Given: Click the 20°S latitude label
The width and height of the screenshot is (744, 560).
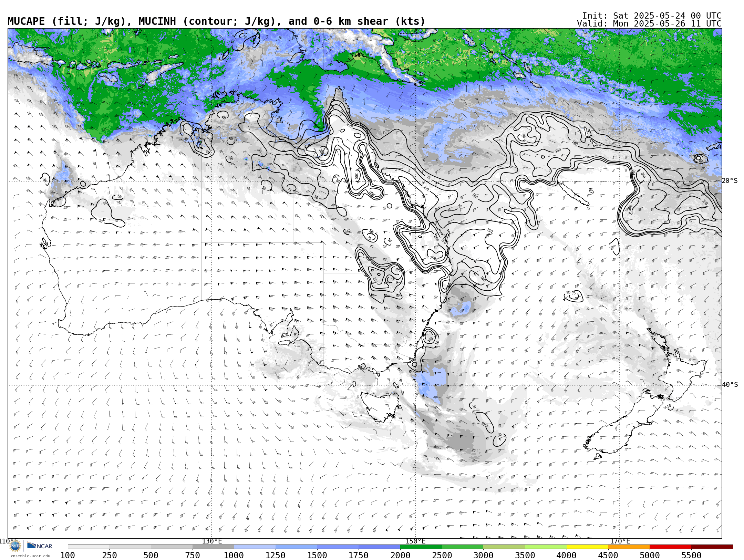Looking at the screenshot, I should pos(730,181).
